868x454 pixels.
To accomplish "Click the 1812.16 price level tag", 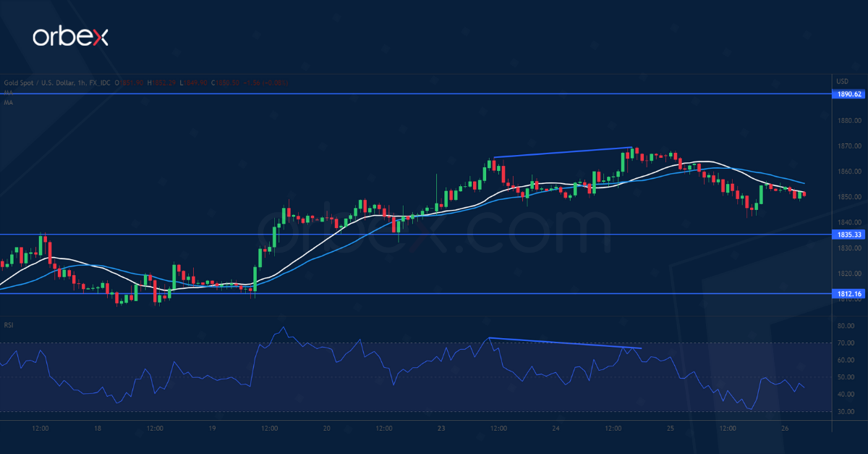I will pos(848,293).
